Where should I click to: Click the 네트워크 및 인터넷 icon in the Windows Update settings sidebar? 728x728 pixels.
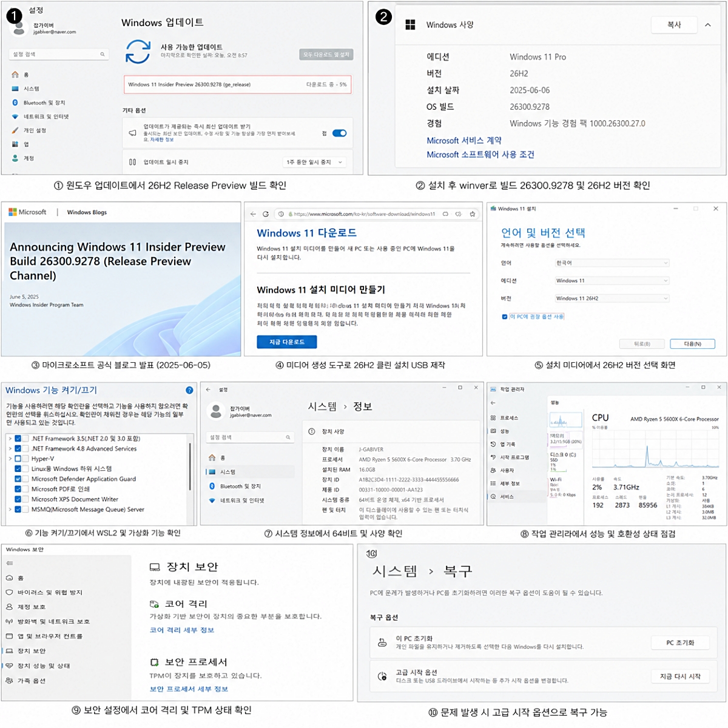coord(15,116)
